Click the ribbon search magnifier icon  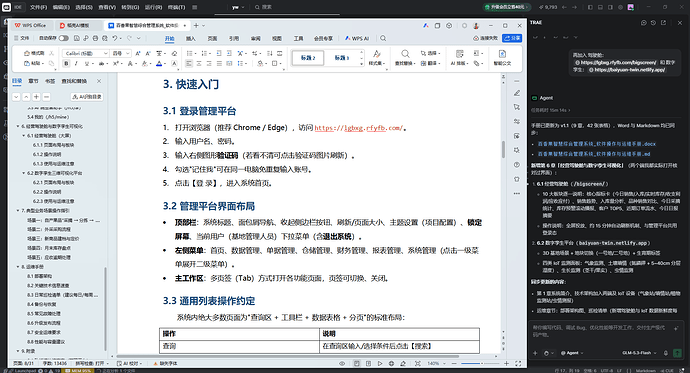point(383,38)
